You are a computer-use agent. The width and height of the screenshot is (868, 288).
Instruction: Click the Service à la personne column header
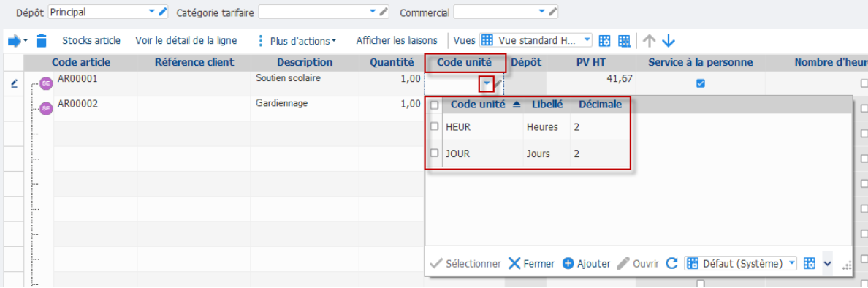pyautogui.click(x=700, y=62)
